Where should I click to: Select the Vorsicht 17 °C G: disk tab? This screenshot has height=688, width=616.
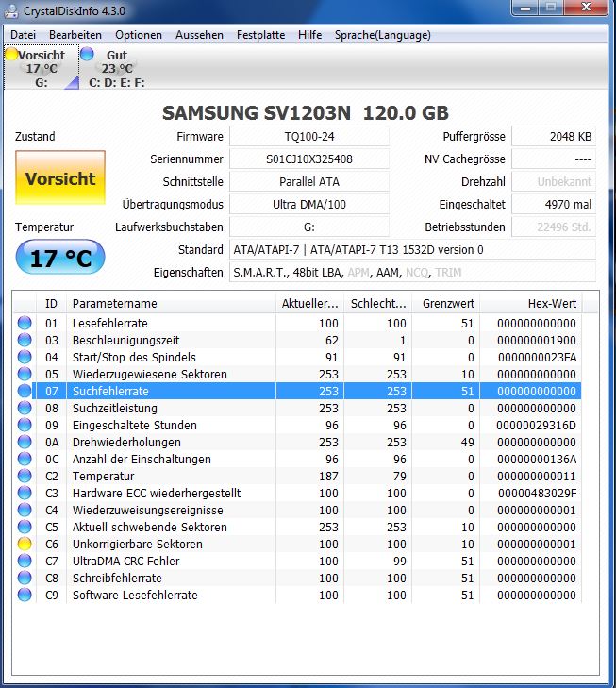pyautogui.click(x=42, y=68)
